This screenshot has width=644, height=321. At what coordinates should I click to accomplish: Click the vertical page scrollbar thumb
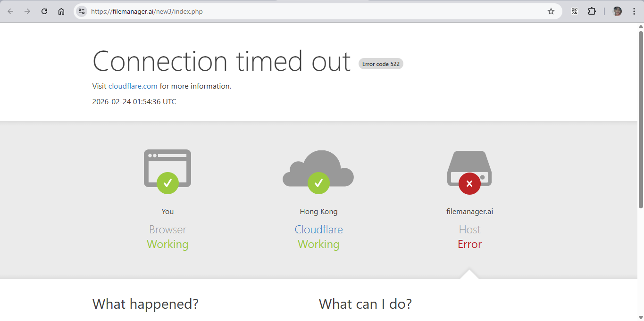641,118
